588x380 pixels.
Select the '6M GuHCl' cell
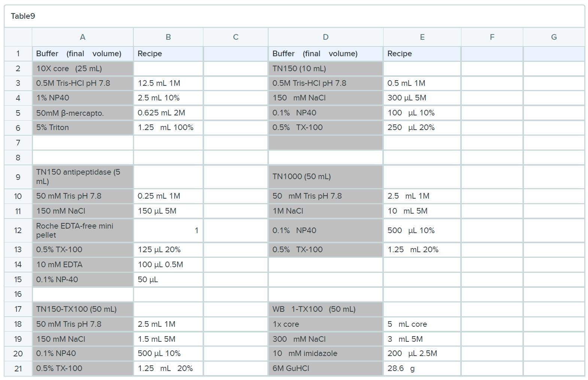tap(325, 368)
